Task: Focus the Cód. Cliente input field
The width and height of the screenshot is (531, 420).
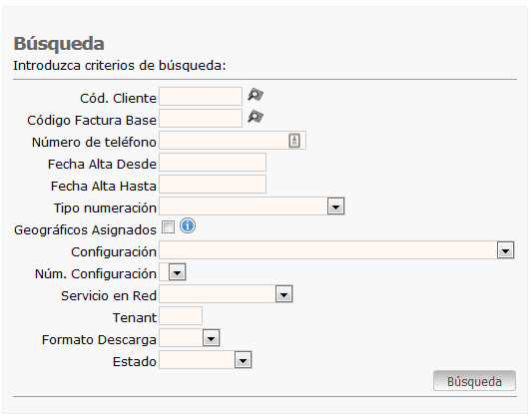Action: 201,97
